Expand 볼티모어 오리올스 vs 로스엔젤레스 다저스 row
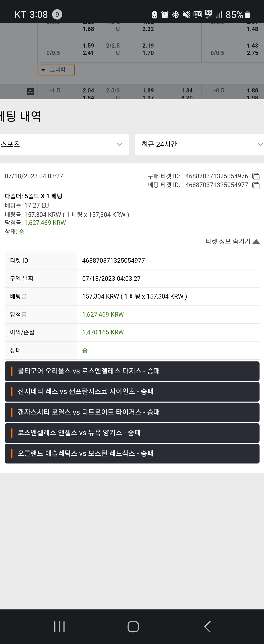 (x=132, y=371)
